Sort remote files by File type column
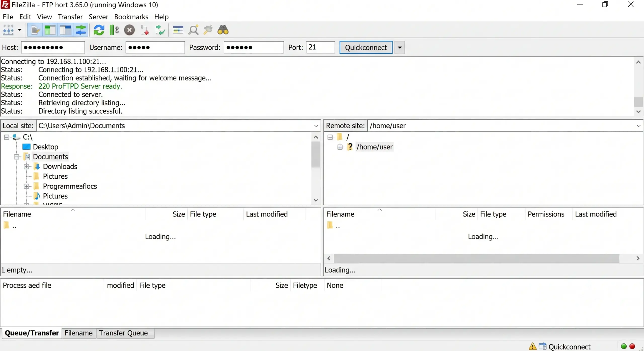 click(x=501, y=214)
